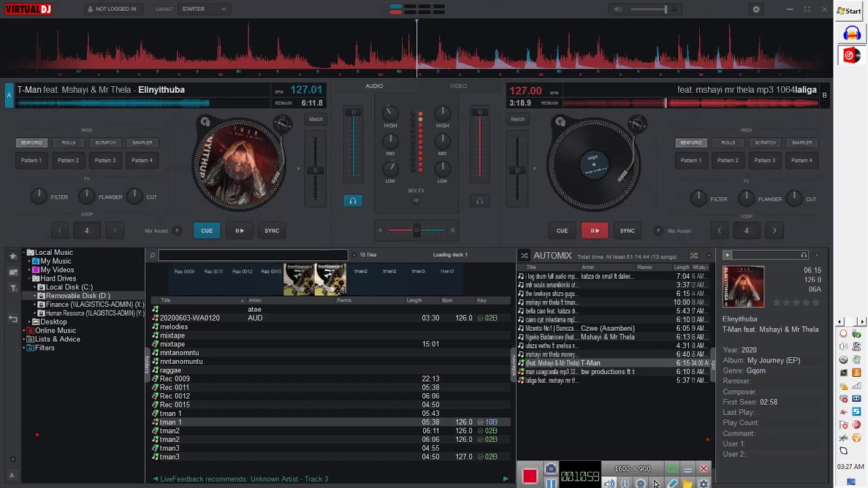
Task: Toggle deck B ROLLS pad mode
Action: [728, 143]
